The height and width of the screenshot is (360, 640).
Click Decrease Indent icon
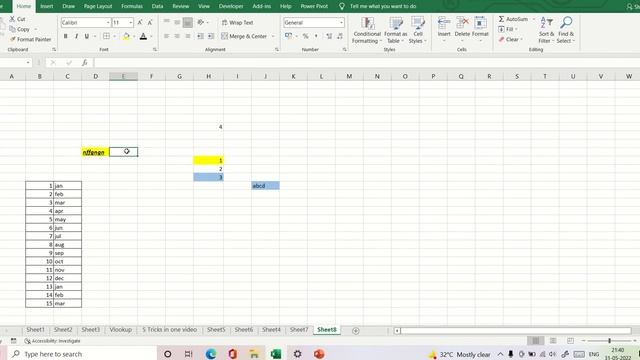[x=200, y=36]
